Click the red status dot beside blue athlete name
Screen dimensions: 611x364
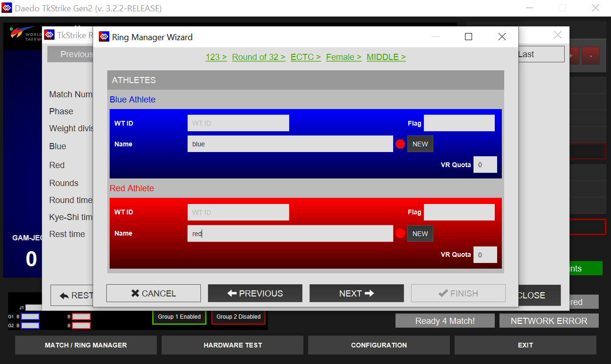click(x=400, y=144)
